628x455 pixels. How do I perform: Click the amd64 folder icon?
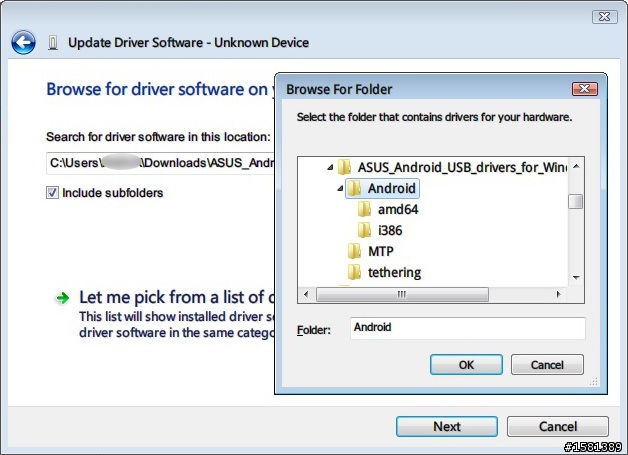pos(364,209)
